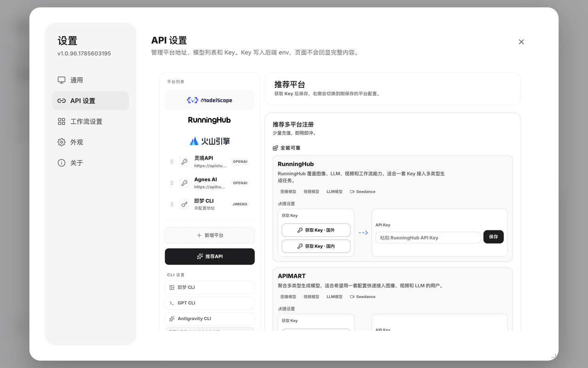Open the 通用 general settings section

pyautogui.click(x=90, y=80)
